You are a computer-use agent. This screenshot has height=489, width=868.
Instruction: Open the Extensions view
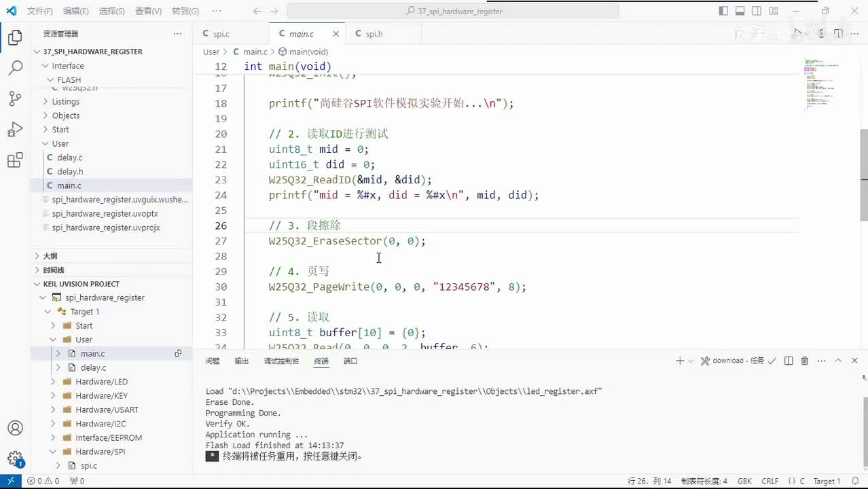click(15, 161)
